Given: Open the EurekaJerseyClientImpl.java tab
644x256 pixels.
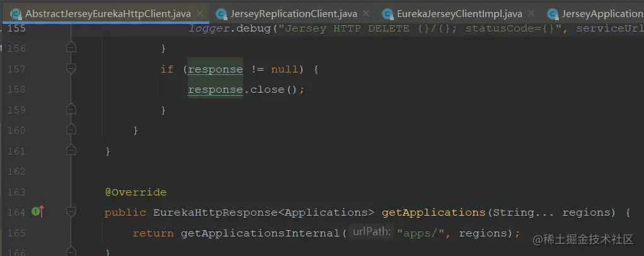Looking at the screenshot, I should pyautogui.click(x=459, y=14).
